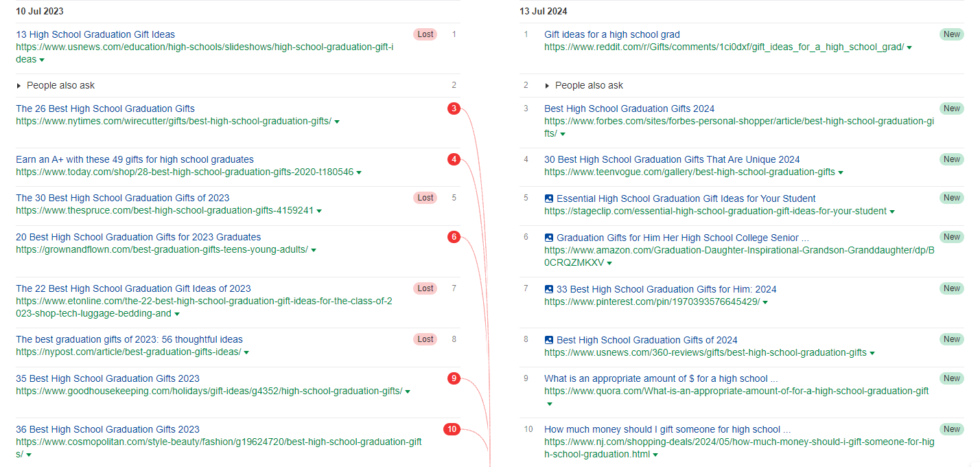Screen dimensions: 980x467
Task: Click red position badge 9 on the Good Housekeeping result
Action: pos(453,377)
